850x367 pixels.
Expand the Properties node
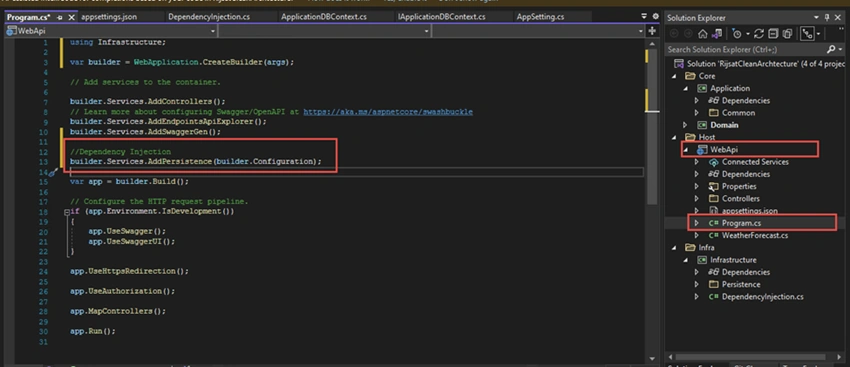pyautogui.click(x=697, y=186)
